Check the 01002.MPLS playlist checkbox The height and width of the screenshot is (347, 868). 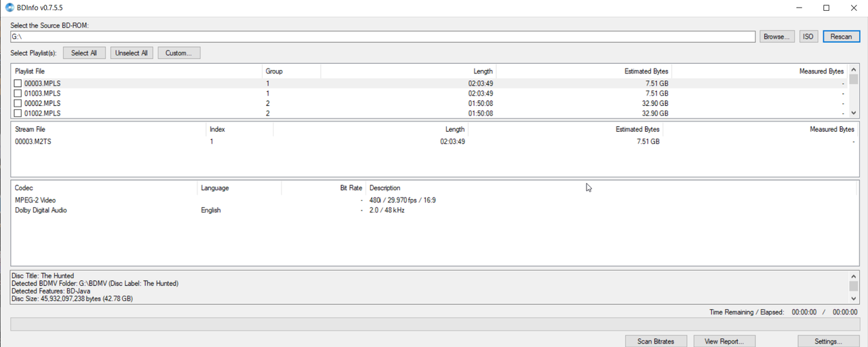18,113
